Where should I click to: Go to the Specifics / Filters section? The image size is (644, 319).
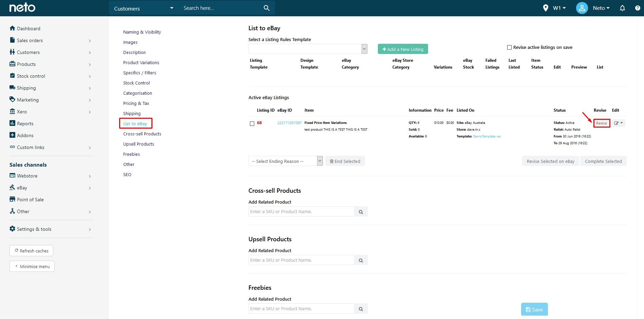140,73
